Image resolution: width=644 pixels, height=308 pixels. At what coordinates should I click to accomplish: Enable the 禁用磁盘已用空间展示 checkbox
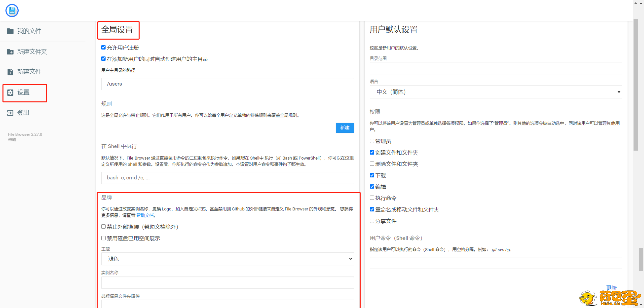click(x=103, y=238)
